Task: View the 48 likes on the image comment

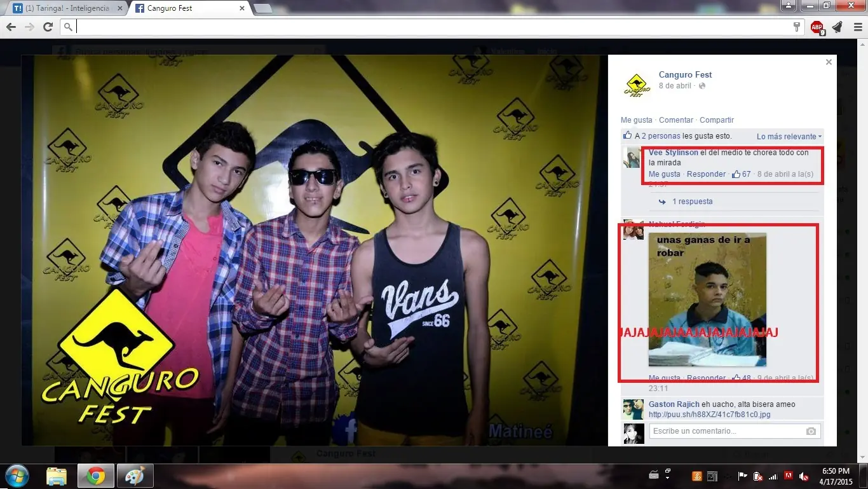Action: (x=742, y=378)
